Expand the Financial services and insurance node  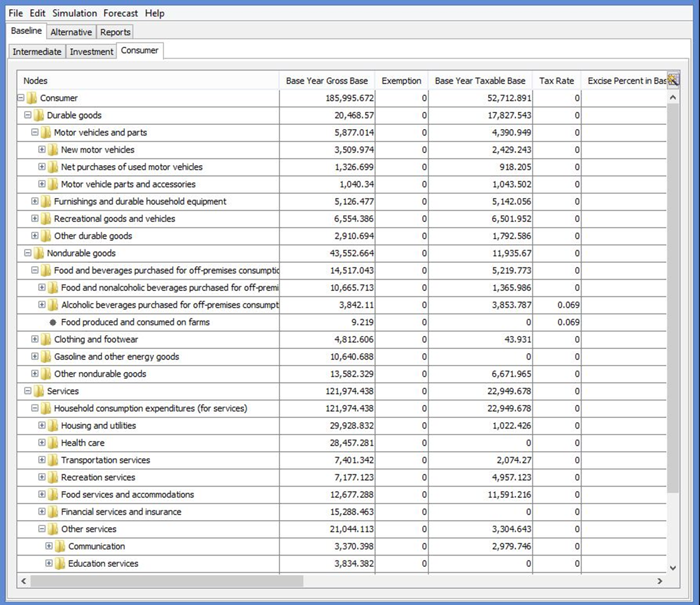[42, 511]
